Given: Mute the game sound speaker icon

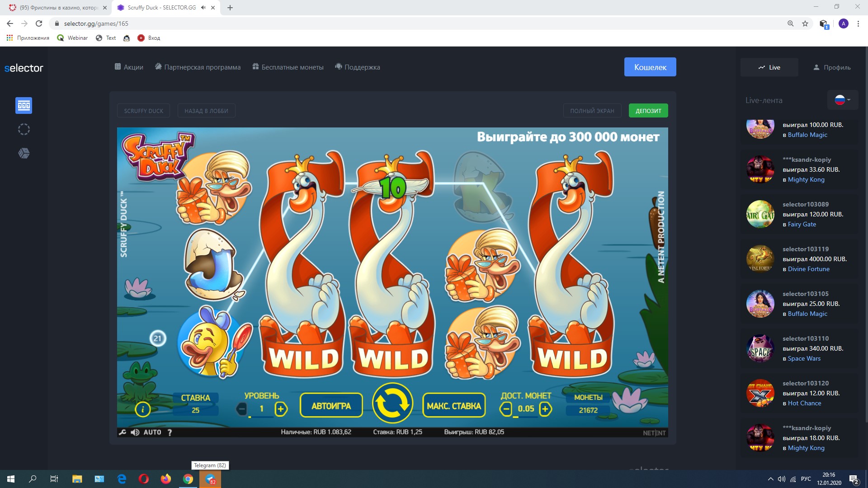Looking at the screenshot, I should click(x=135, y=432).
